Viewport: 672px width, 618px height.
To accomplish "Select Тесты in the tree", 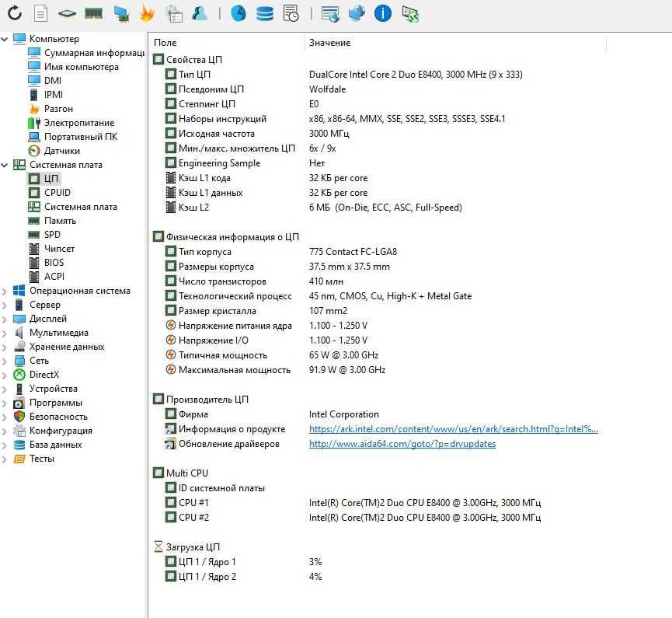I will point(42,459).
